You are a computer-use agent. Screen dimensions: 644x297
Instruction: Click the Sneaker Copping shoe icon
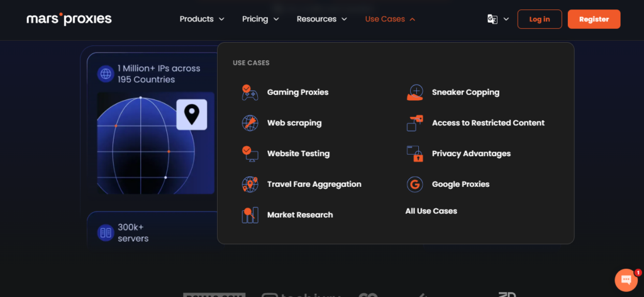414,92
